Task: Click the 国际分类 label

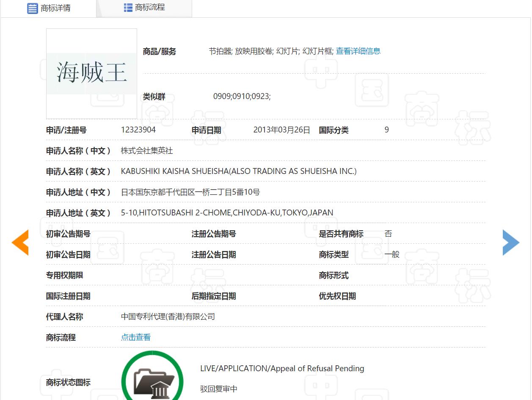Action: click(334, 130)
